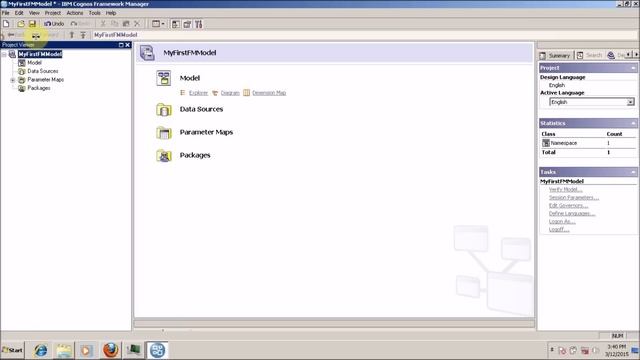Click the Session Parameters task link
640x360 pixels.
click(574, 198)
